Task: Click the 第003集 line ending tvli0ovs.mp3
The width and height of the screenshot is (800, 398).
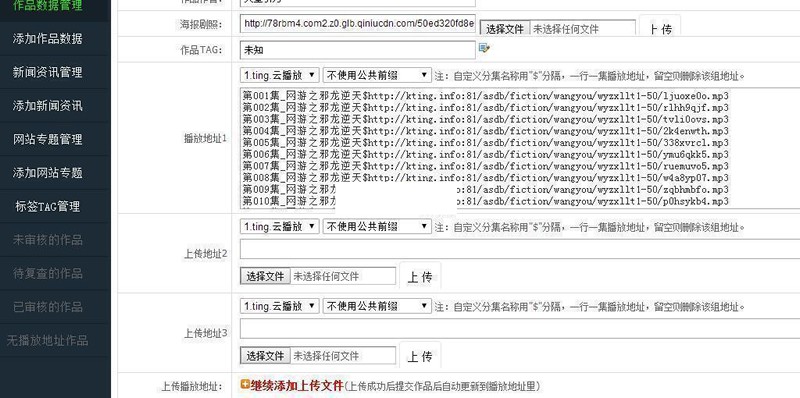Action: [486, 119]
